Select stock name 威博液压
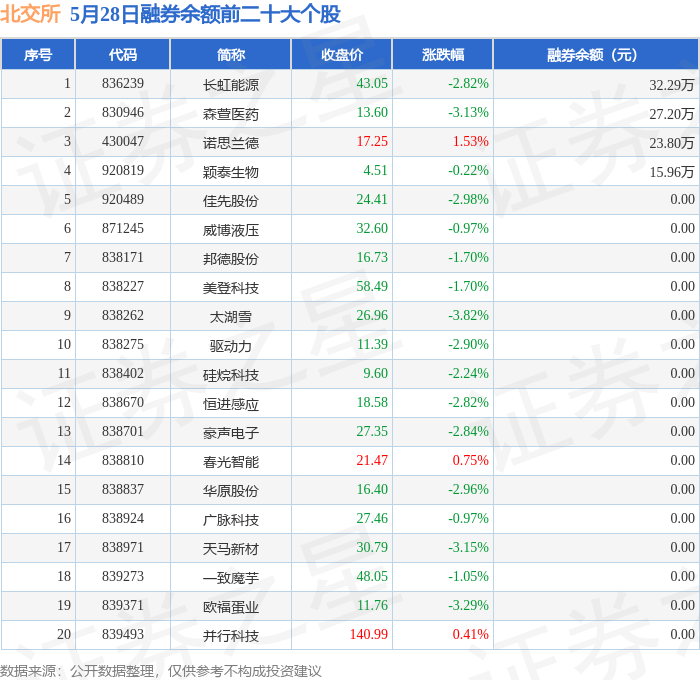 click(231, 230)
